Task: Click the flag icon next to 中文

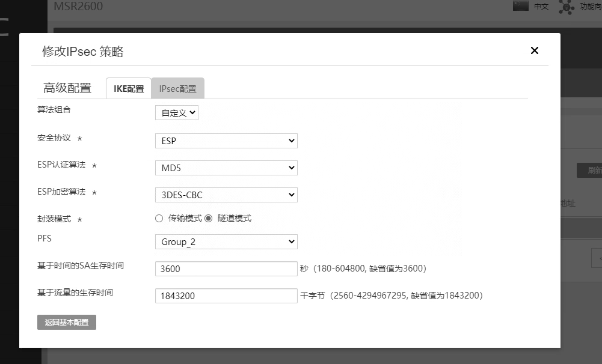Action: click(521, 5)
